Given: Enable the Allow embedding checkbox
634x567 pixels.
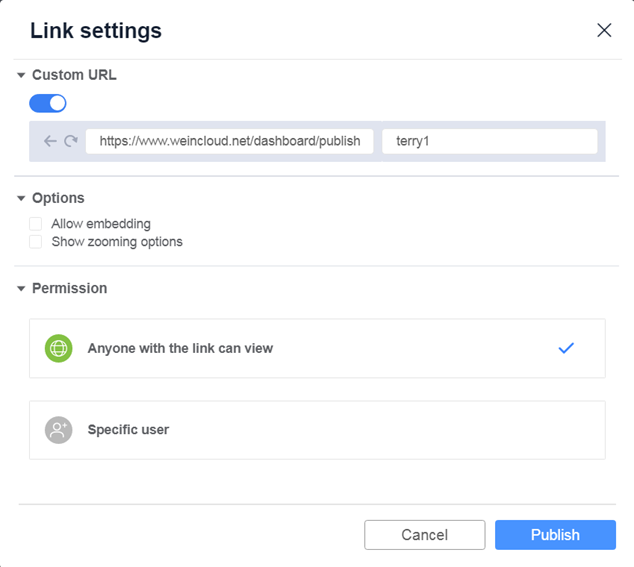Looking at the screenshot, I should tap(36, 224).
